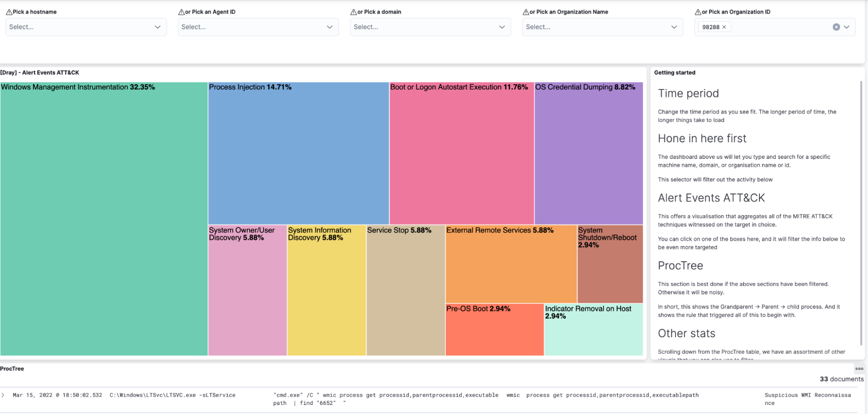This screenshot has width=868, height=414.
Task: Click warning icon beside Pick an Agent ID
Action: [x=181, y=12]
